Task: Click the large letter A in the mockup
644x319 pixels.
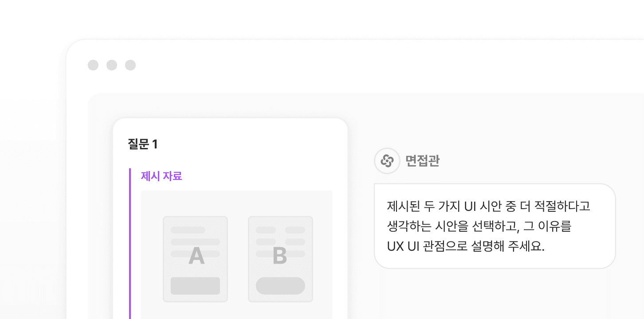Action: click(x=196, y=256)
